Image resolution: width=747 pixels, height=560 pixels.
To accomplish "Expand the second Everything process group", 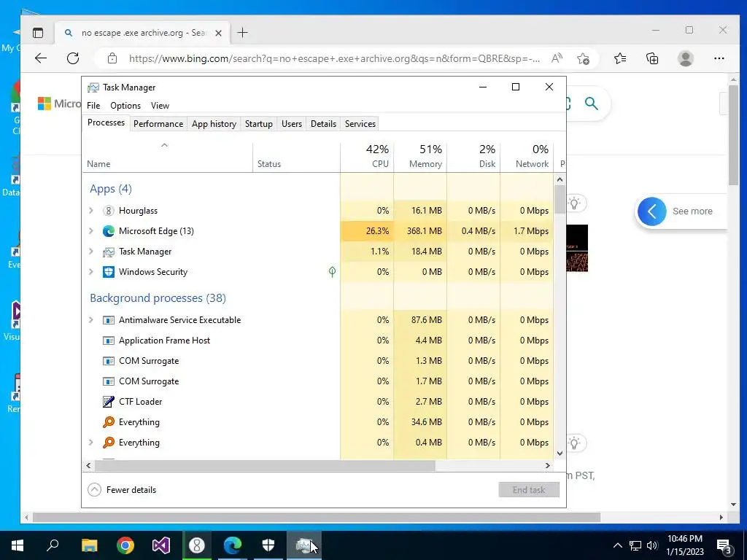I will pyautogui.click(x=91, y=443).
